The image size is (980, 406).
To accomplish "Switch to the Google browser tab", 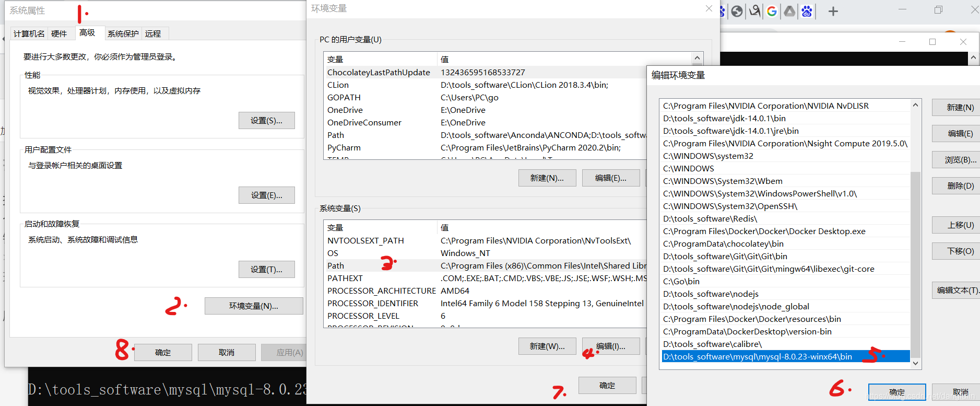I will (x=772, y=11).
